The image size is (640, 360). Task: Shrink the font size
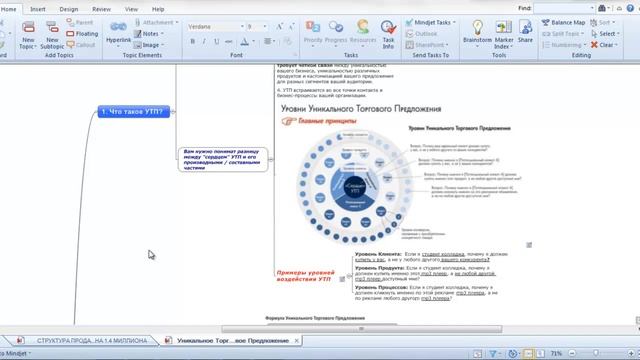pyautogui.click(x=291, y=27)
